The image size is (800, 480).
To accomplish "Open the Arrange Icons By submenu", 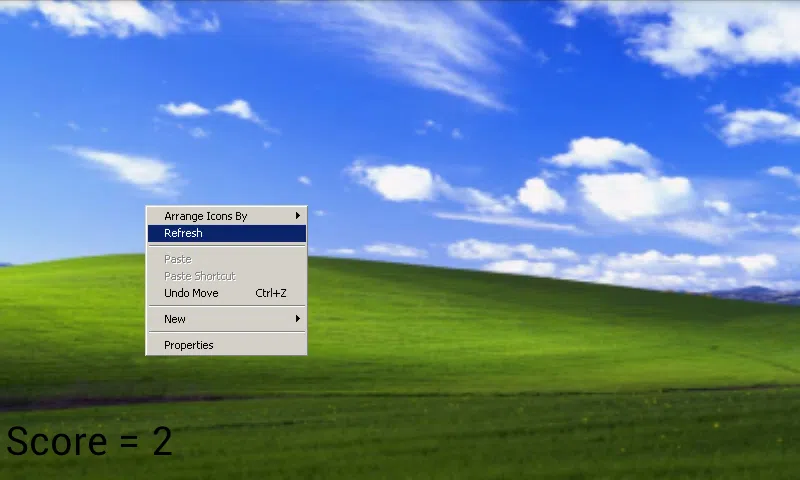I will point(227,216).
